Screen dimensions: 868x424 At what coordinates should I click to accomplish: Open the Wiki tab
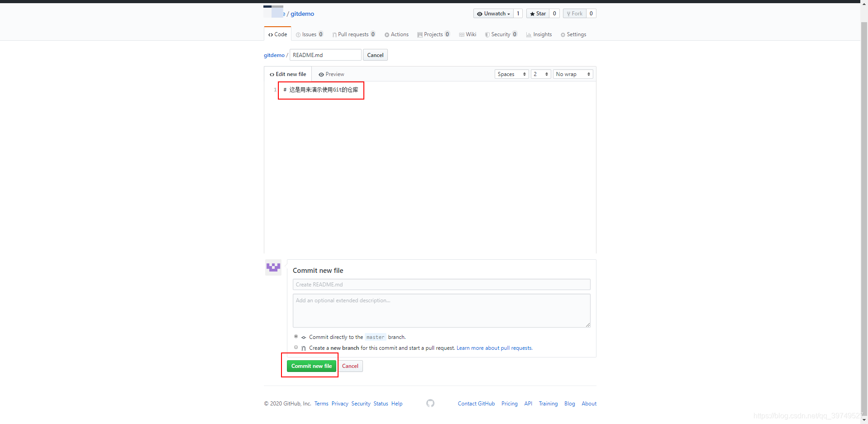pos(467,34)
